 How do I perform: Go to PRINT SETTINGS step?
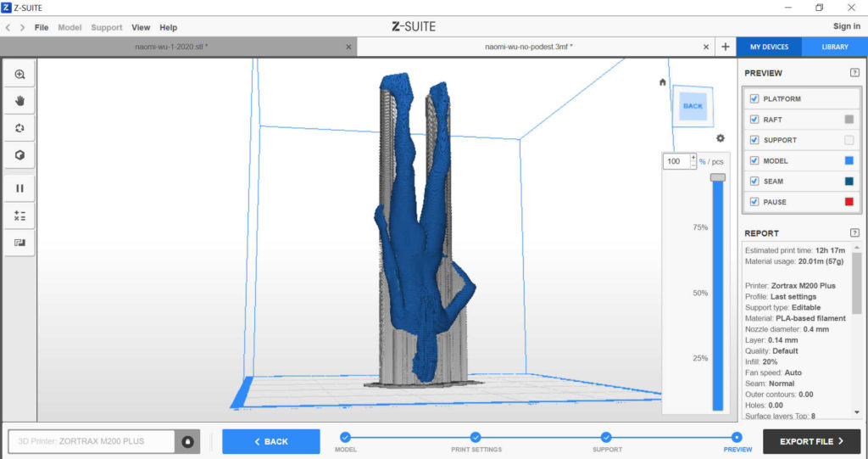476,438
